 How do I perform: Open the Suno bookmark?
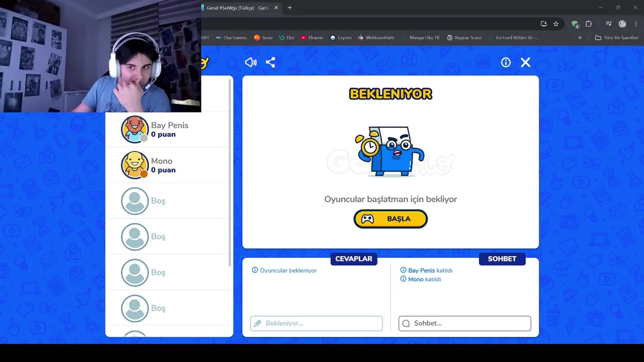263,38
